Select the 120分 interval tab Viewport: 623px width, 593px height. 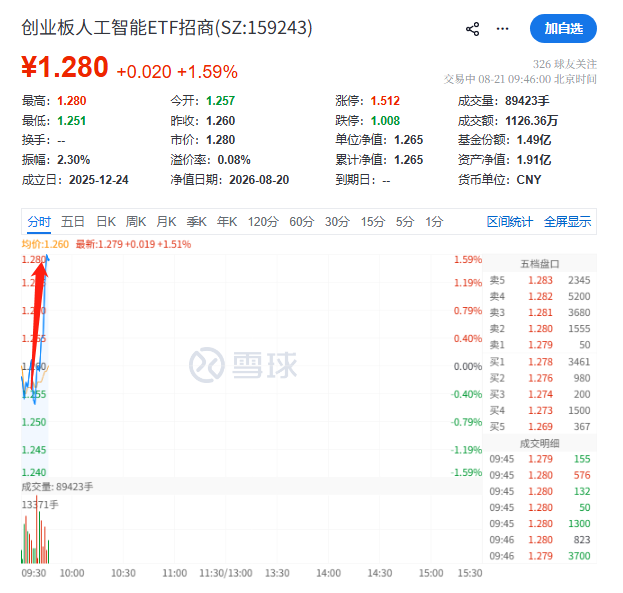tap(263, 221)
